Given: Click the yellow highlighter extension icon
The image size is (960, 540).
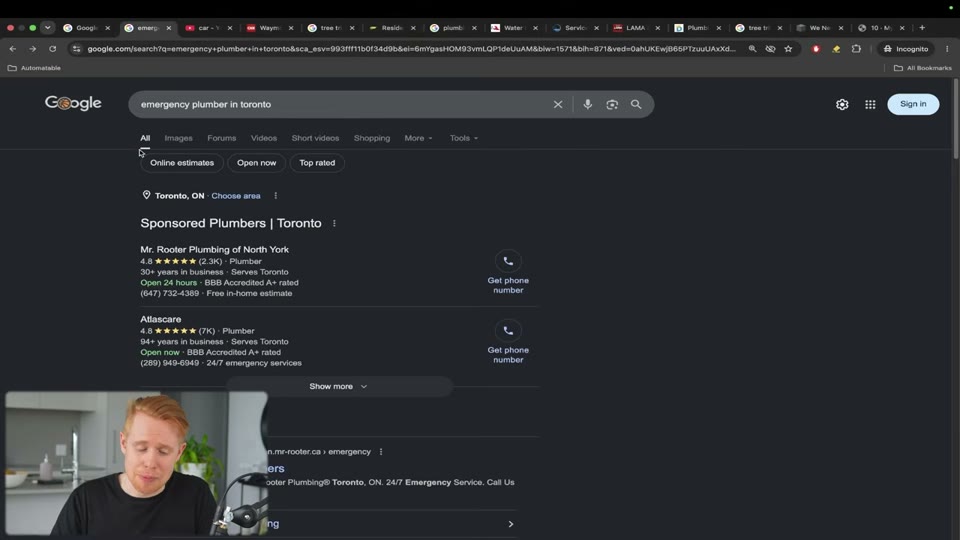Looking at the screenshot, I should point(836,49).
